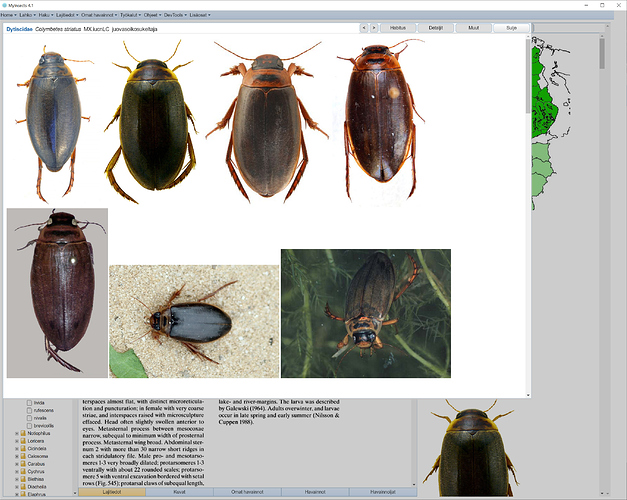Open the beetle on sand photo

[194, 321]
